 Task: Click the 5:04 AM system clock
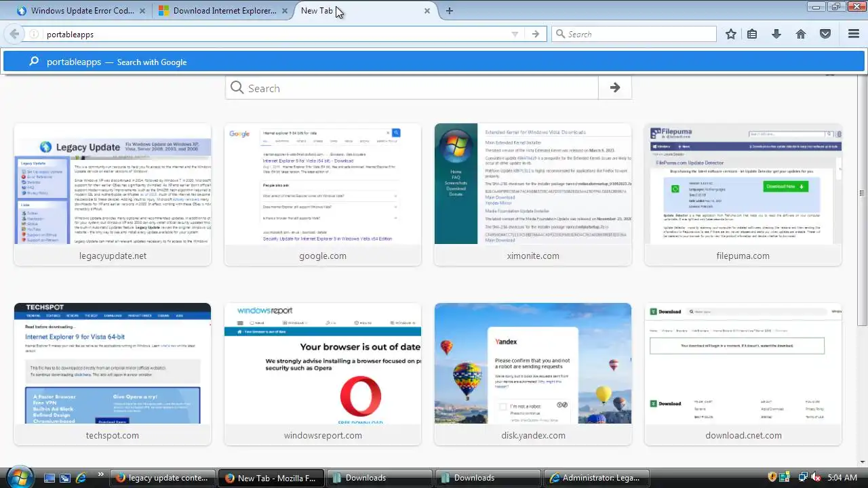843,478
